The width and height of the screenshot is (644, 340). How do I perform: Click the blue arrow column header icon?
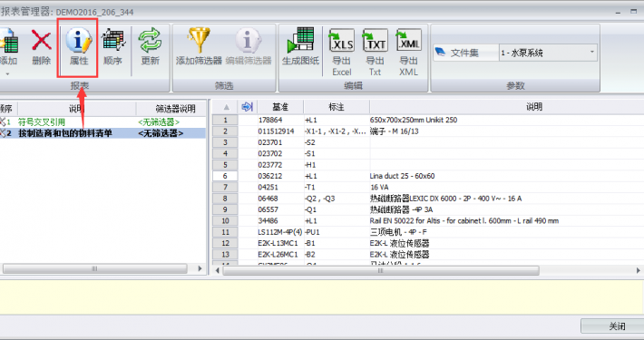(247, 107)
